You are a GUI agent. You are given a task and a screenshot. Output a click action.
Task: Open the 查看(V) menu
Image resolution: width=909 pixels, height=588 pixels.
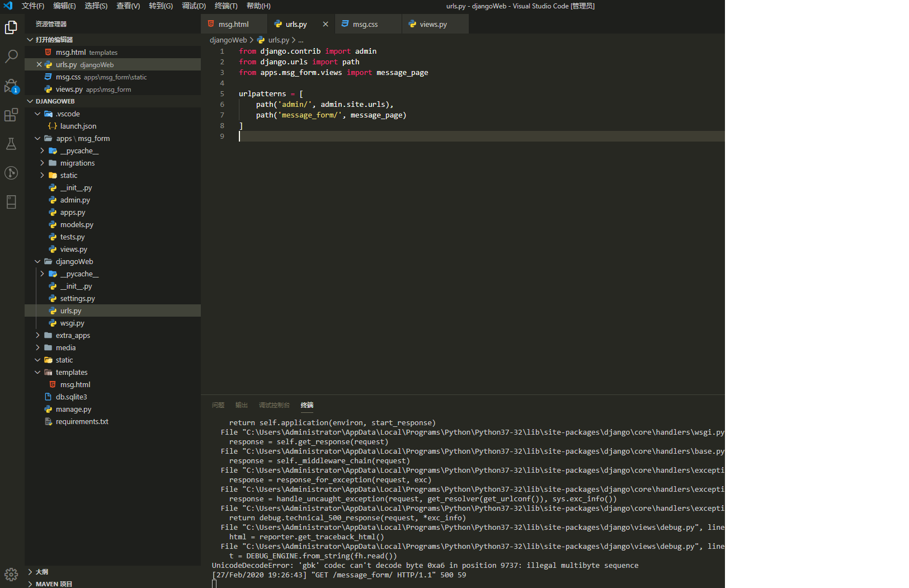coord(128,6)
